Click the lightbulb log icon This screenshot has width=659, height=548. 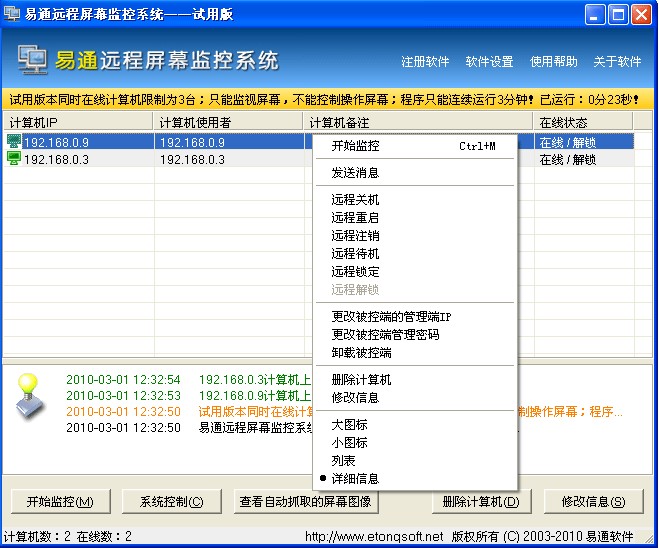coord(30,396)
